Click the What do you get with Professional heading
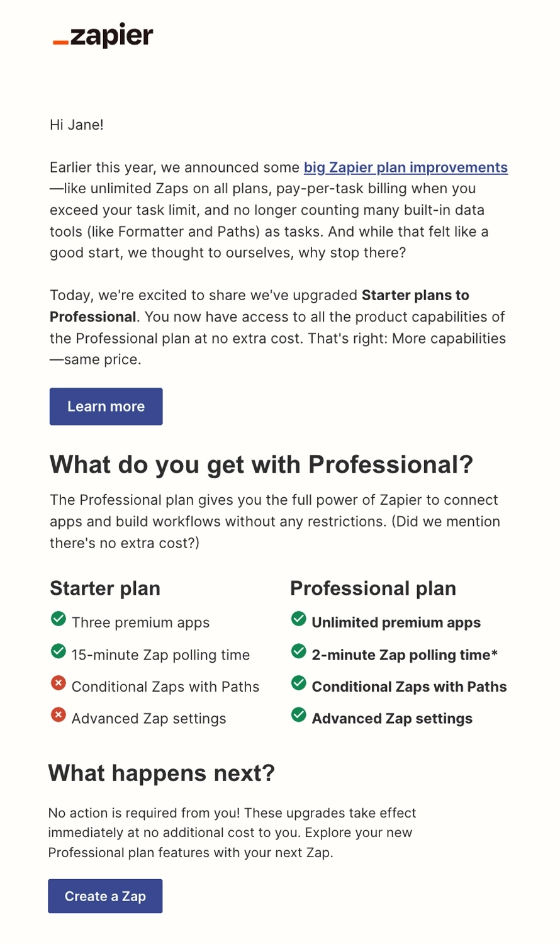Screen dimensions: 560x944 tap(260, 464)
